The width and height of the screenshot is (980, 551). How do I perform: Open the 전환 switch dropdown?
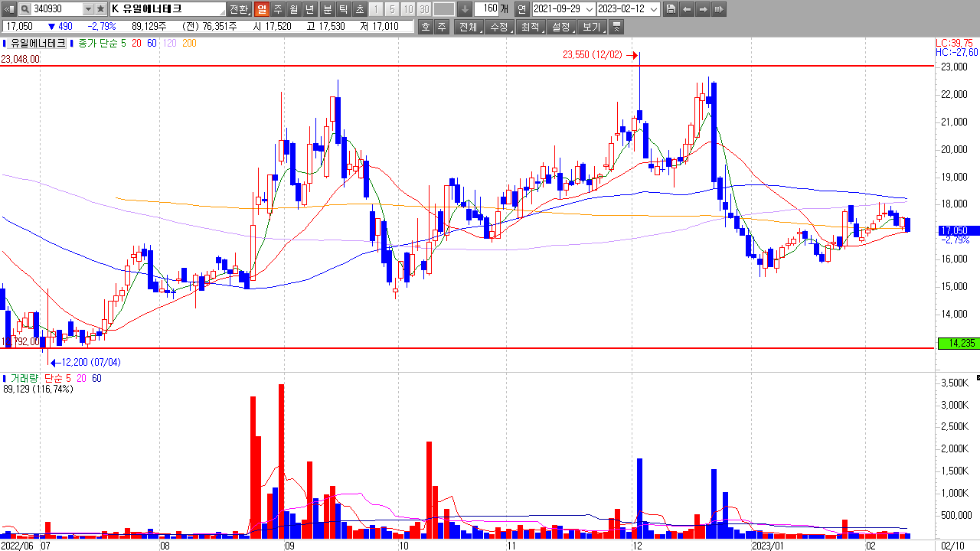[x=240, y=9]
